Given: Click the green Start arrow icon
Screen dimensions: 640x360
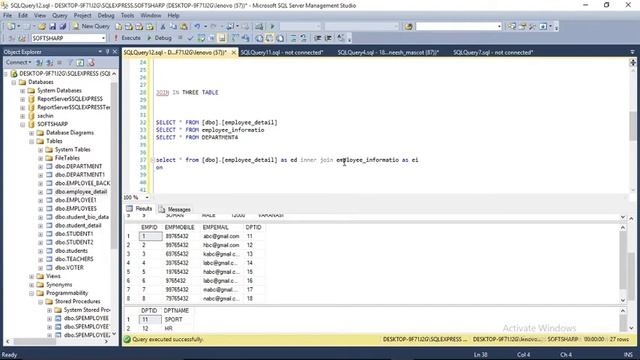Looking at the screenshot, I should [272, 27].
